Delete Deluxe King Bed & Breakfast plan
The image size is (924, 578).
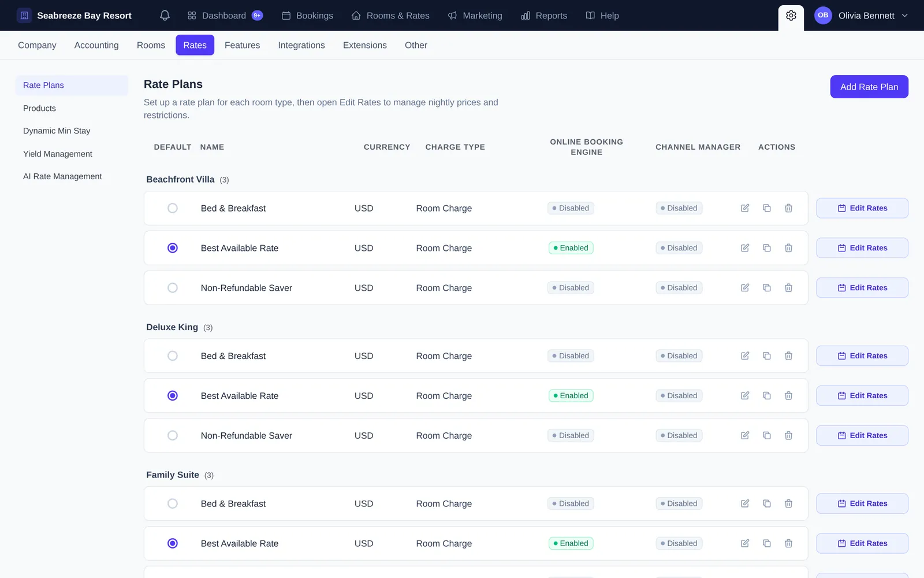788,356
